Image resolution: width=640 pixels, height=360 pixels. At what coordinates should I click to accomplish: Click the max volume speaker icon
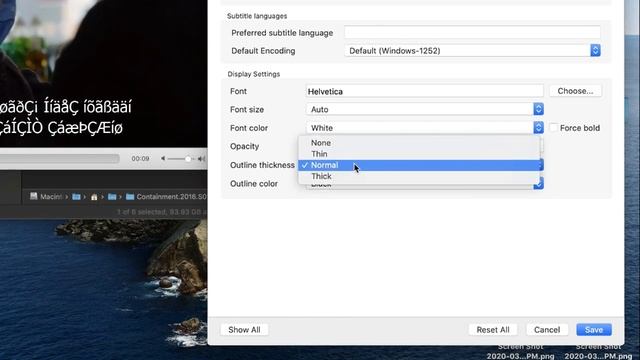pos(201,158)
